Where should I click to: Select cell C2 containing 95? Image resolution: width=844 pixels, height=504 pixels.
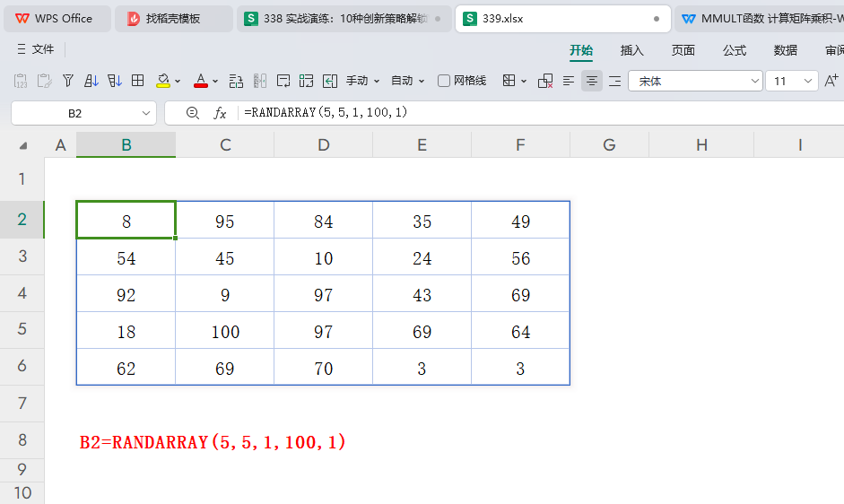click(225, 220)
